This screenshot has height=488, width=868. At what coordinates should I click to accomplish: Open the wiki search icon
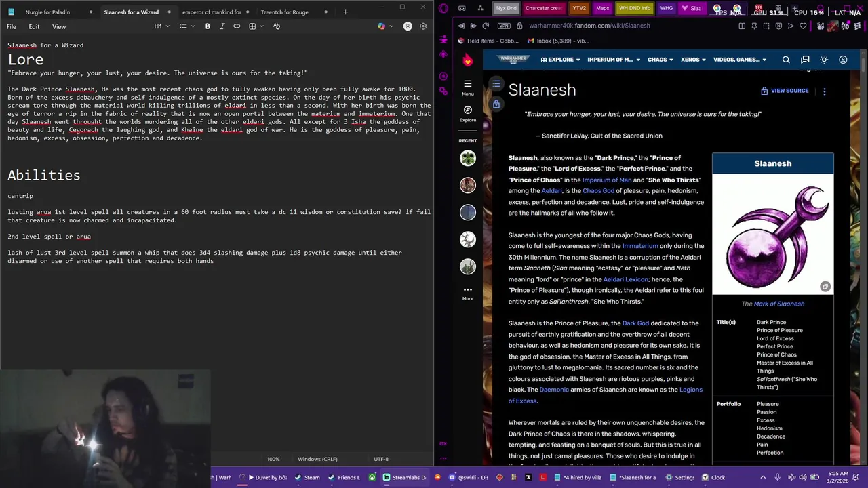click(x=786, y=60)
